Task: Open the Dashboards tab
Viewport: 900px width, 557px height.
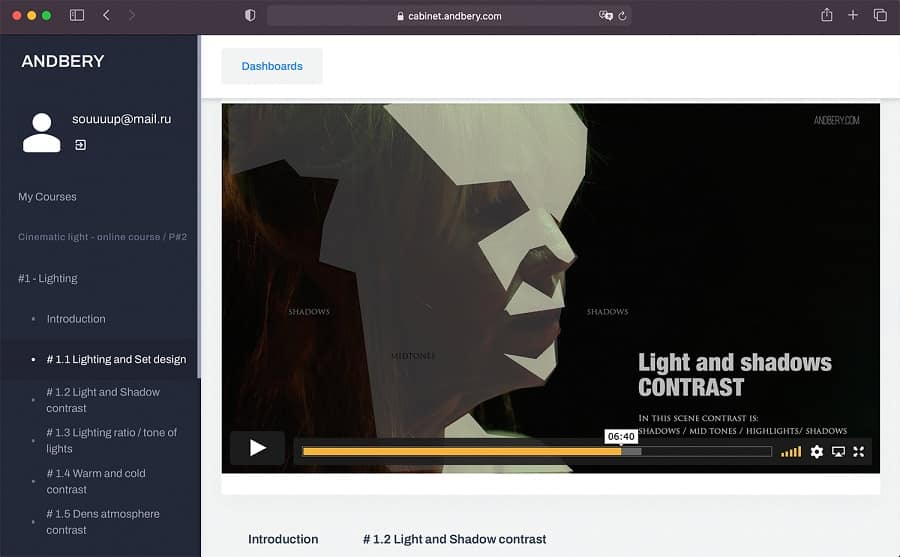Action: pos(272,66)
